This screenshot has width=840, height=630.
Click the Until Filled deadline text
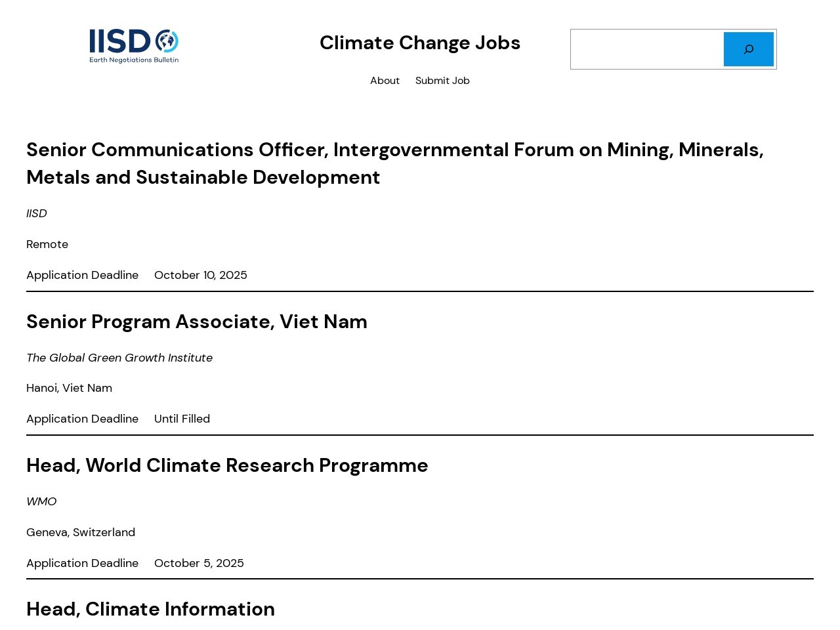point(182,419)
